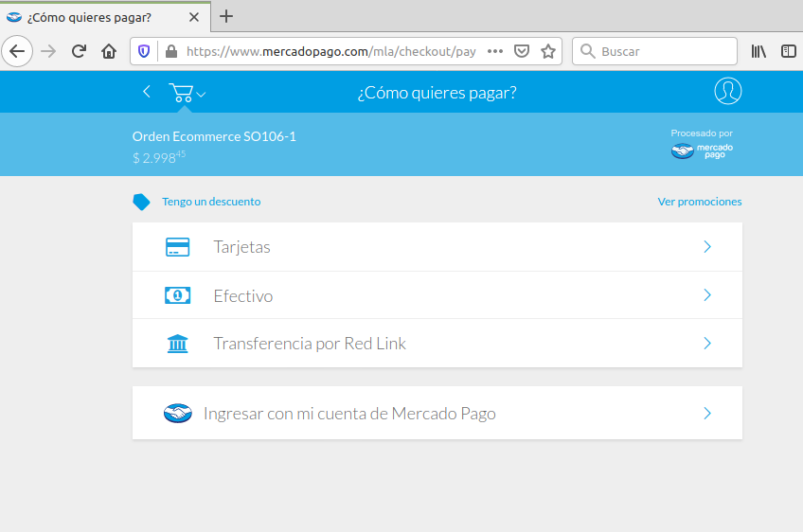Click the '¿Cómo quieres pagar?' page heading
The width and height of the screenshot is (803, 532).
437,93
